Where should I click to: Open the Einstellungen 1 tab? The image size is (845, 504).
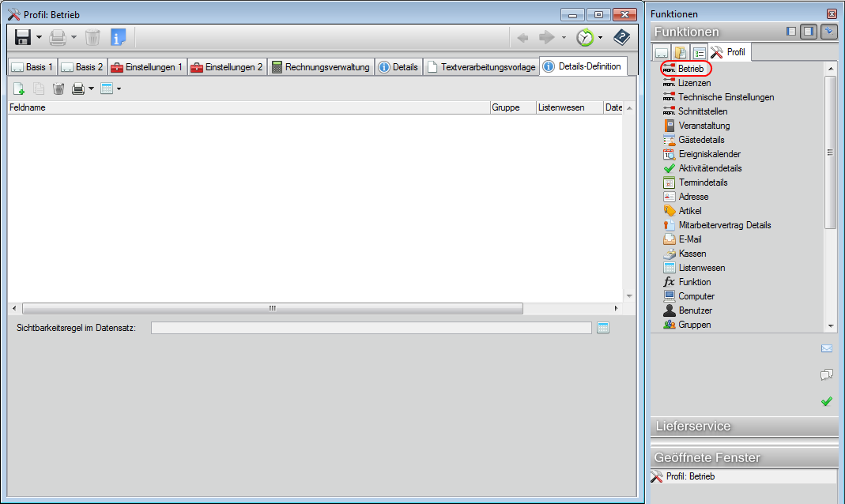tap(147, 67)
